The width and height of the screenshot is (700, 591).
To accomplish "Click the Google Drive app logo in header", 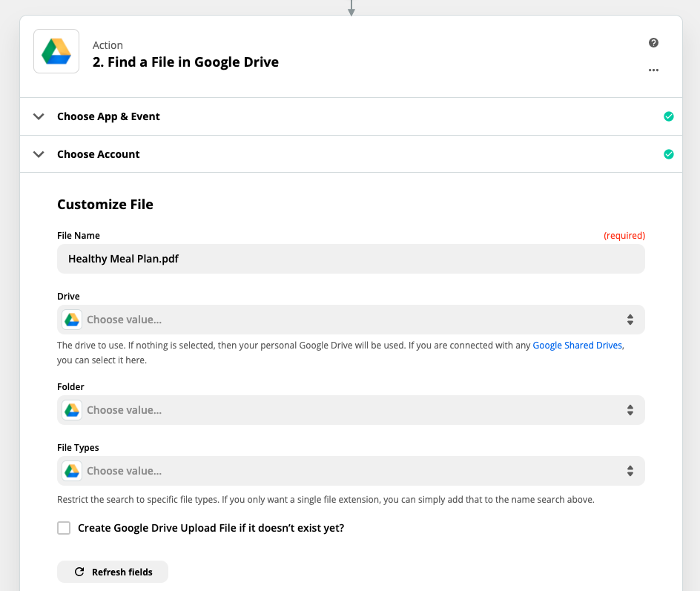I will click(x=56, y=51).
